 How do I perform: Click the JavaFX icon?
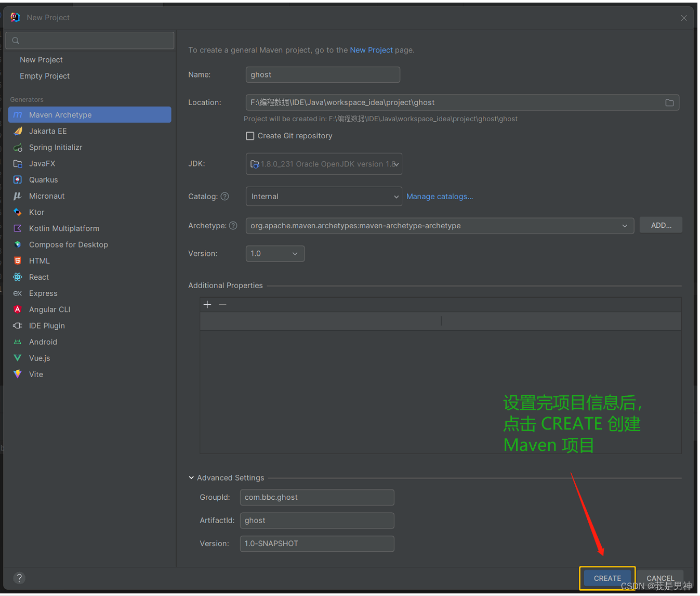coord(18,163)
